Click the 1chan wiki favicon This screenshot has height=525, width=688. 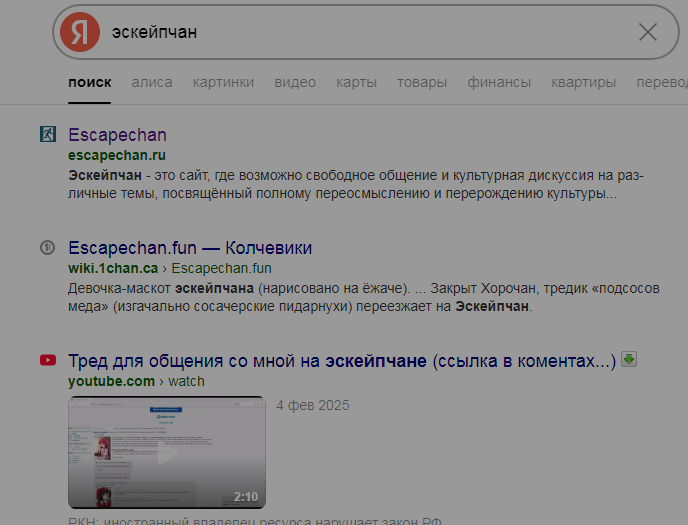point(47,248)
